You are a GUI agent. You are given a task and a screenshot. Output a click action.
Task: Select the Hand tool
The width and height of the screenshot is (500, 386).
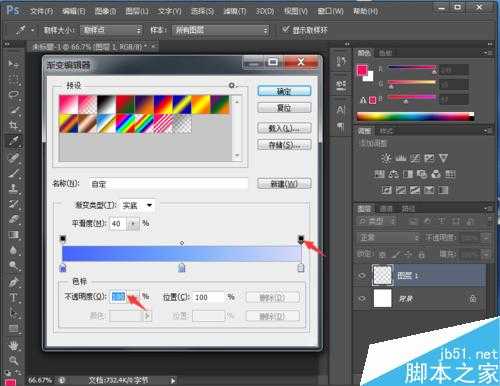point(13,345)
